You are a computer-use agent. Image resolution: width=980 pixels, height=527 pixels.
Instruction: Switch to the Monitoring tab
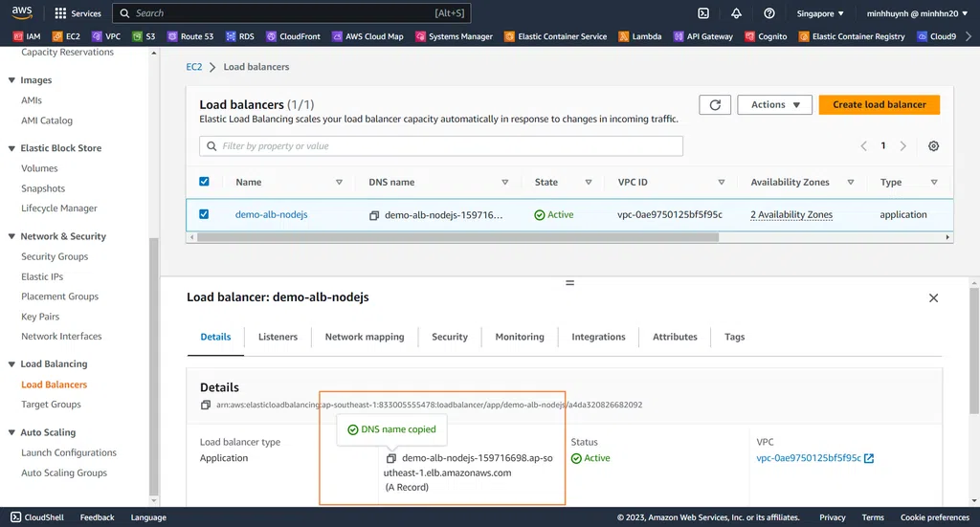point(520,337)
